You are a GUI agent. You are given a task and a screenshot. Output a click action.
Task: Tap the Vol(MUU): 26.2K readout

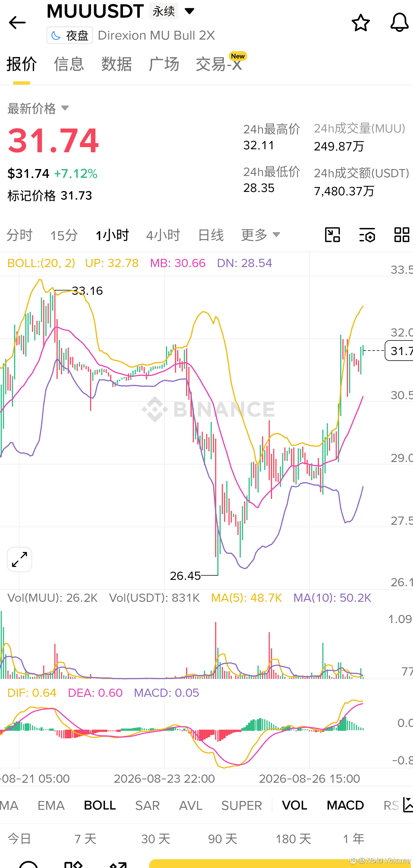[53, 598]
